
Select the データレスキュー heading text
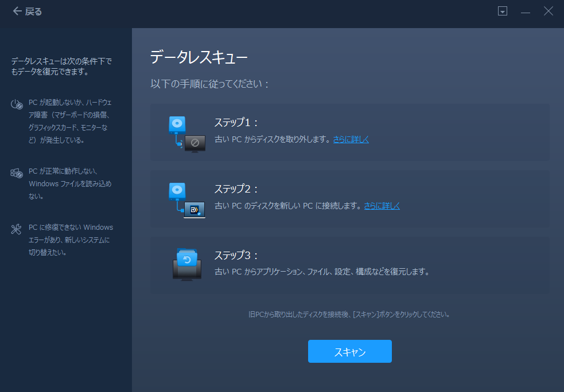(x=199, y=57)
